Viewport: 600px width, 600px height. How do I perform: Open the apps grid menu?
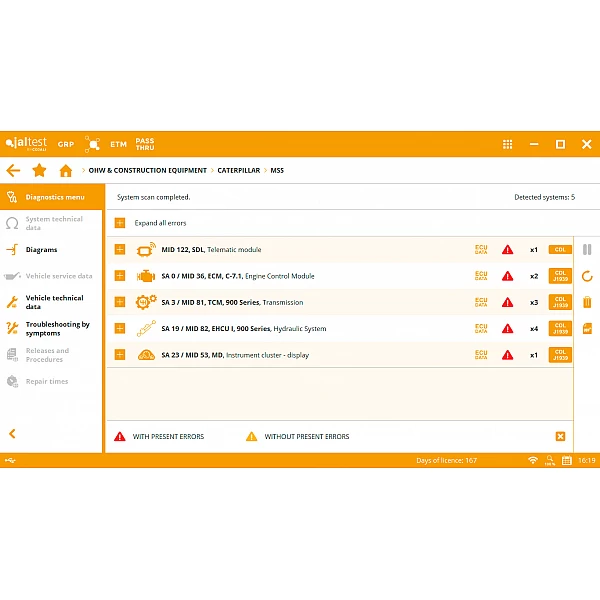[x=507, y=144]
